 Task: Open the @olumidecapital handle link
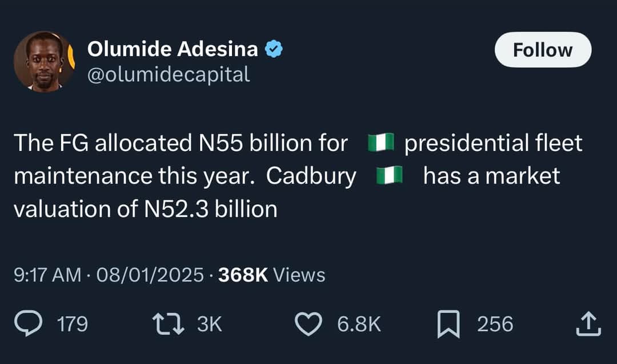click(x=169, y=75)
